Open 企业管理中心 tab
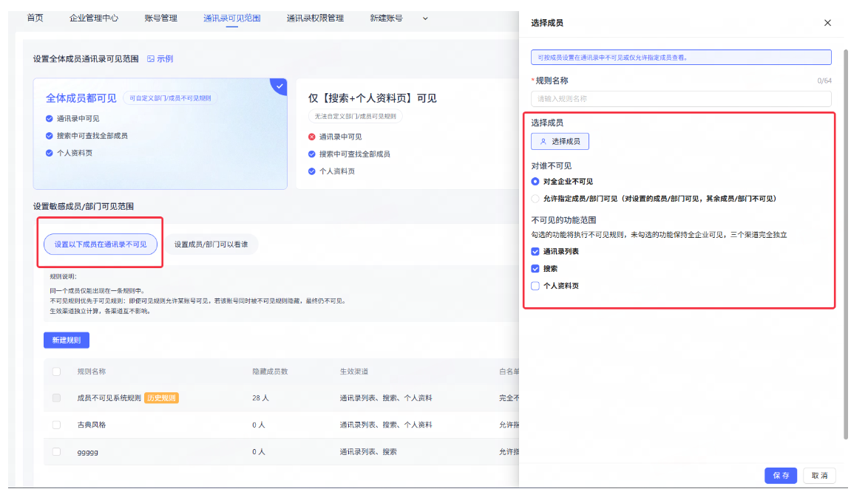This screenshot has height=503, width=868. point(94,18)
